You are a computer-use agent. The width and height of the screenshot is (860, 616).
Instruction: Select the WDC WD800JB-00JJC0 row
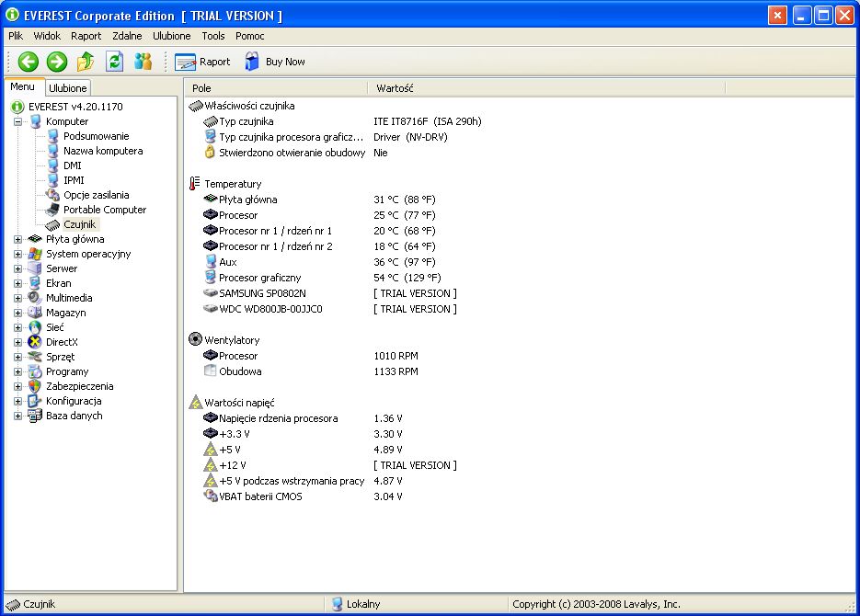click(x=329, y=309)
